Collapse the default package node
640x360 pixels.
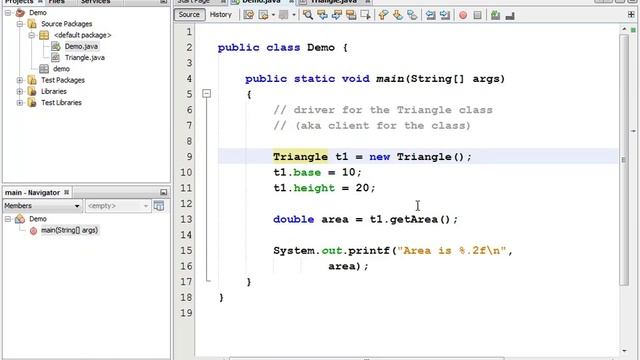[31, 35]
